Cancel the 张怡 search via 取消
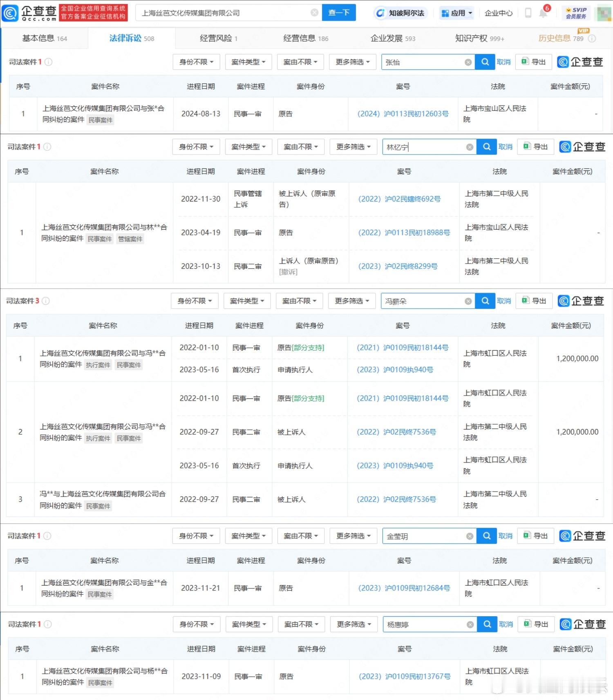 (504, 62)
